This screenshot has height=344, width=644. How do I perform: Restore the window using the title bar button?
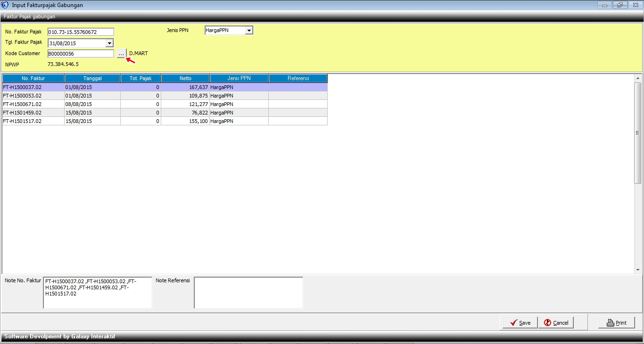point(619,5)
